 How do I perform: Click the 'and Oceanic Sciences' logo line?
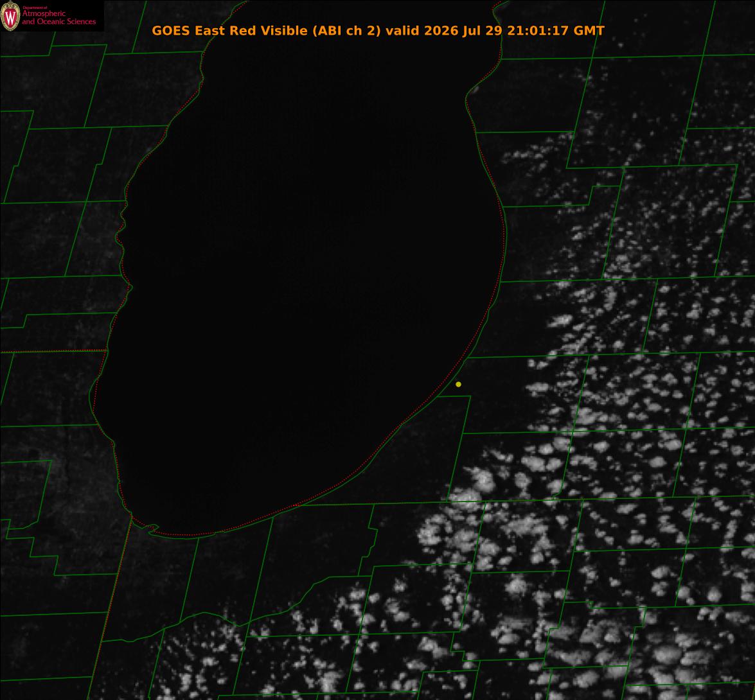[58, 22]
